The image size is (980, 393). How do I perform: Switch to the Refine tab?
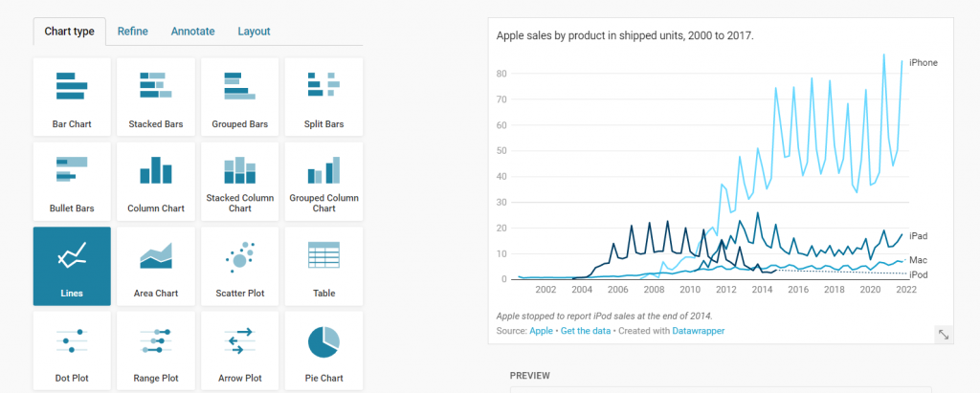(132, 32)
